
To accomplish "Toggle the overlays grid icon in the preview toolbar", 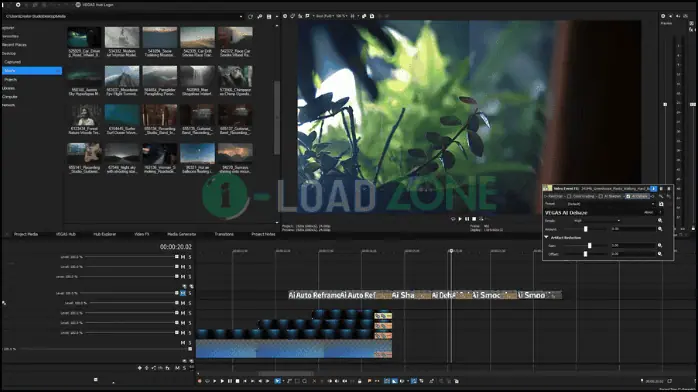I will [x=352, y=16].
